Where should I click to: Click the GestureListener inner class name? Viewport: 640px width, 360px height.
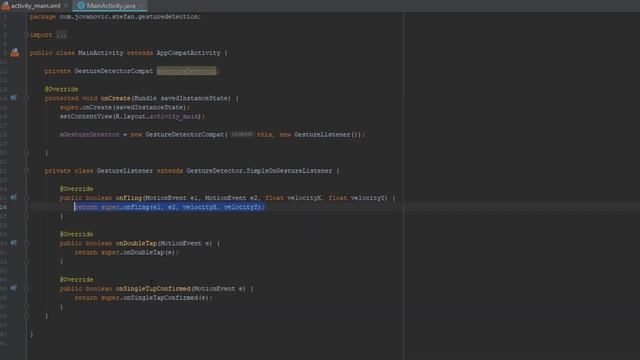(125, 171)
